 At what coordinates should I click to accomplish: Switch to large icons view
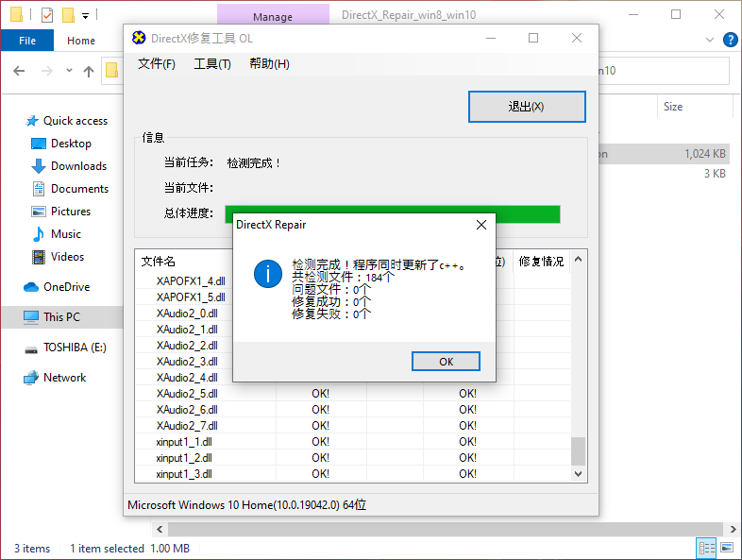(728, 548)
